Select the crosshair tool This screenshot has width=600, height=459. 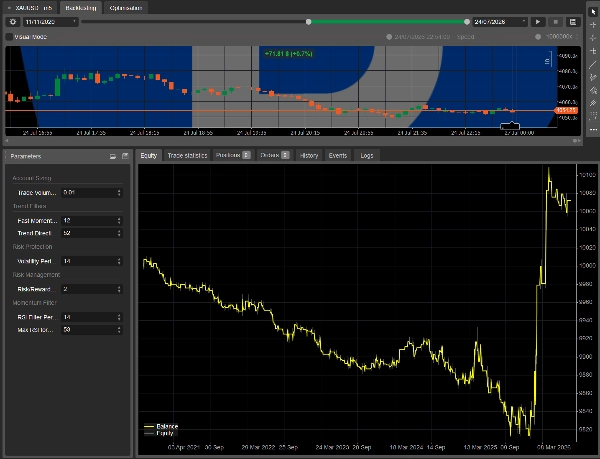593,25
